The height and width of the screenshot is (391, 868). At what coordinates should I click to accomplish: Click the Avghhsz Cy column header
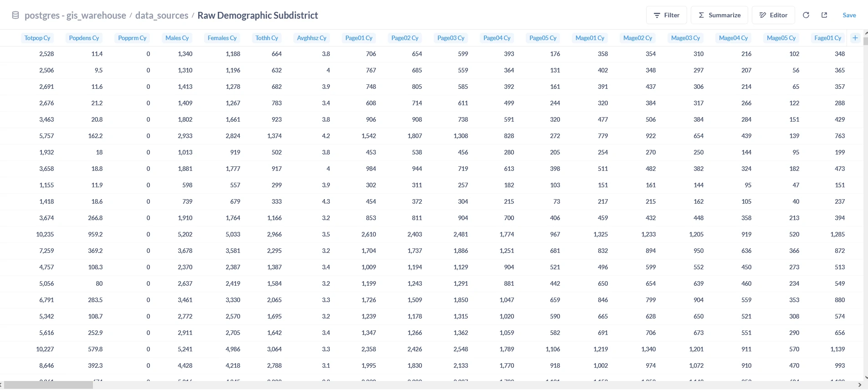coord(312,38)
